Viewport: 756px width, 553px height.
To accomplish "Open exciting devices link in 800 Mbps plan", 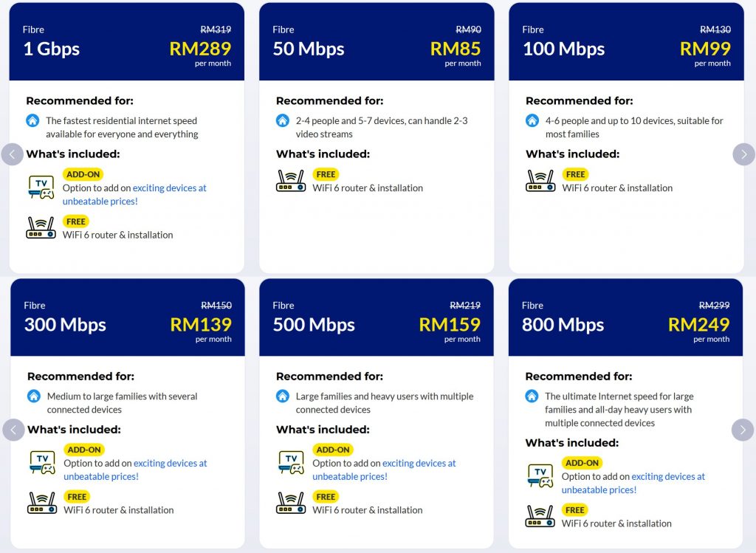I will 633,483.
